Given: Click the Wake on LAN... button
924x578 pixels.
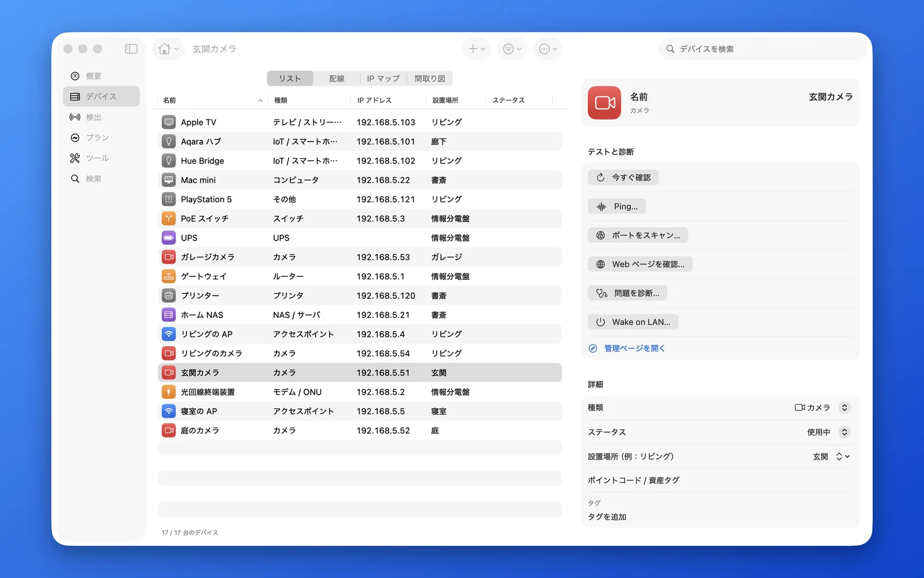Looking at the screenshot, I should [633, 322].
